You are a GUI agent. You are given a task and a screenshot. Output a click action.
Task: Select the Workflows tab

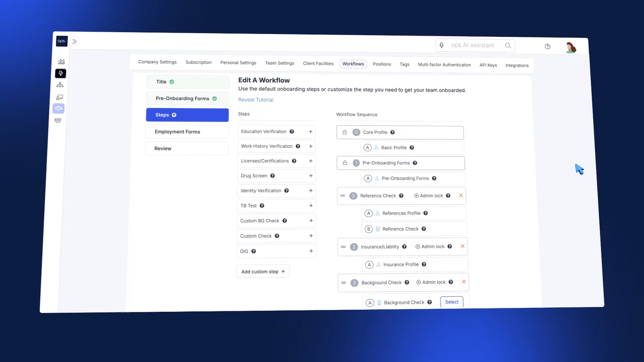point(353,64)
